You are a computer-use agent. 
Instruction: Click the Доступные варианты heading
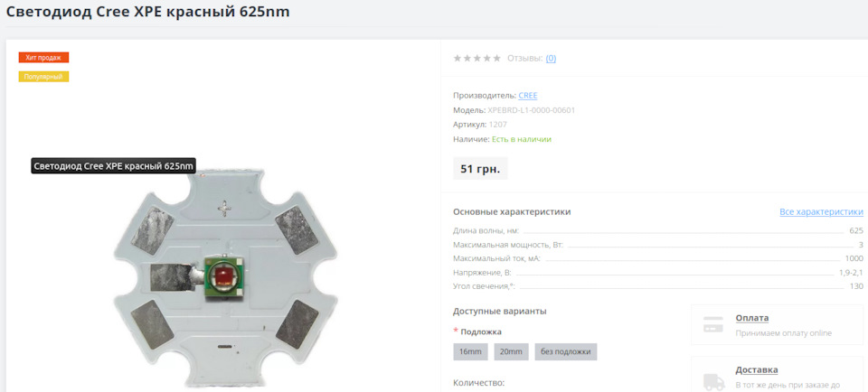pos(500,311)
